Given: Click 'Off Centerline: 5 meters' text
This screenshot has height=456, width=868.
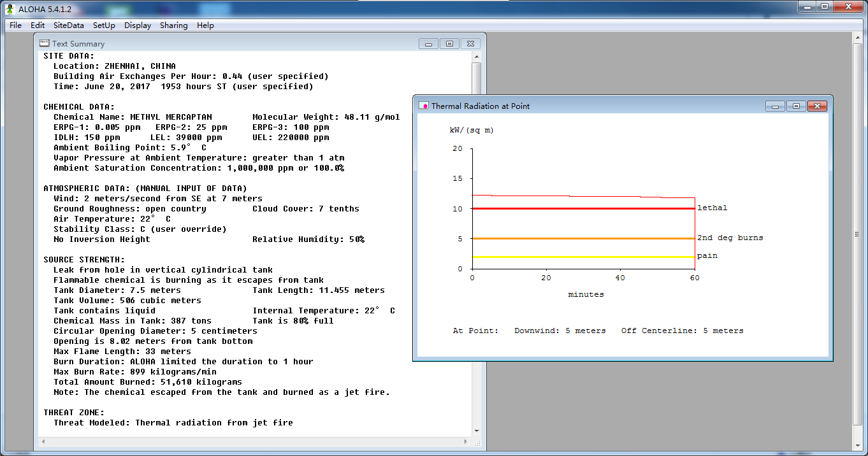Looking at the screenshot, I should (682, 331).
